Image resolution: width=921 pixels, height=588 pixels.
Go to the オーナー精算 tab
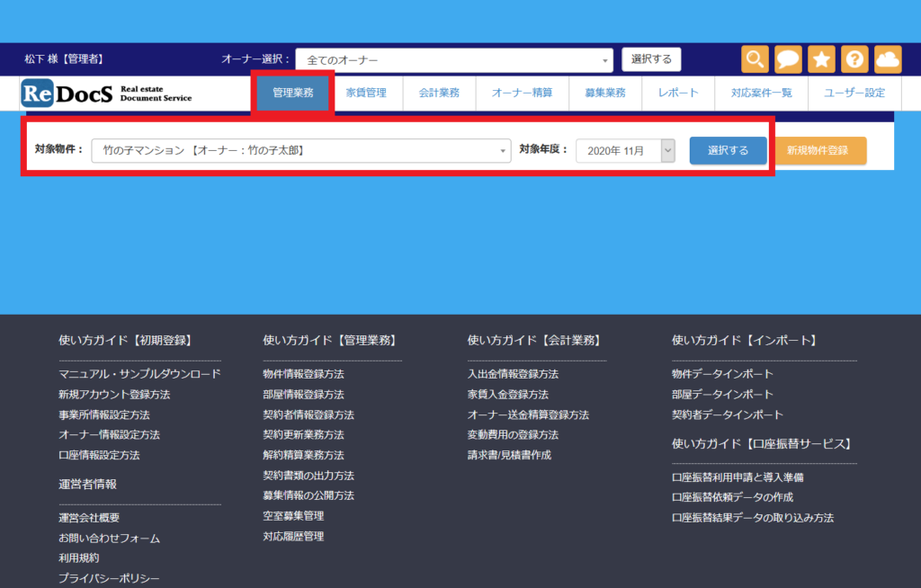click(522, 93)
